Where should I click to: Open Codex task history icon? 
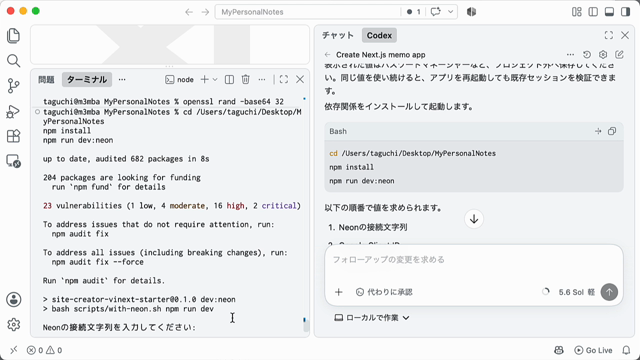pyautogui.click(x=587, y=55)
